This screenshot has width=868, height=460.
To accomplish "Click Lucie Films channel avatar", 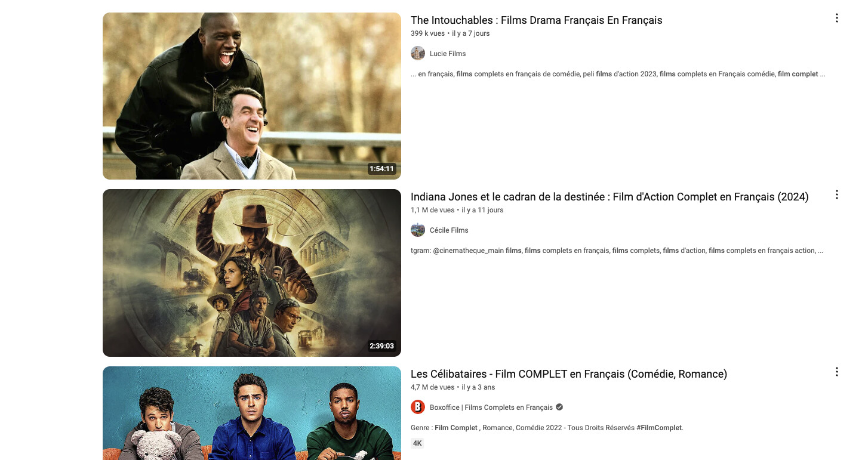I will (x=418, y=53).
